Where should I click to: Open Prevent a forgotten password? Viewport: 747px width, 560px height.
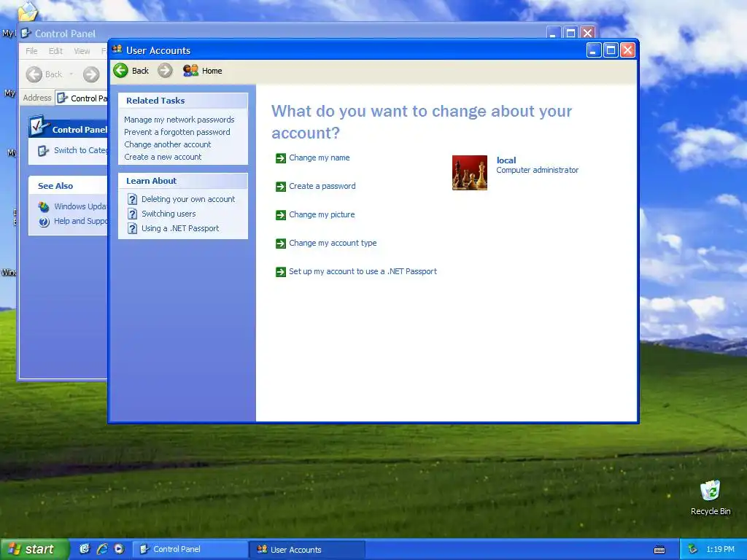coord(177,132)
